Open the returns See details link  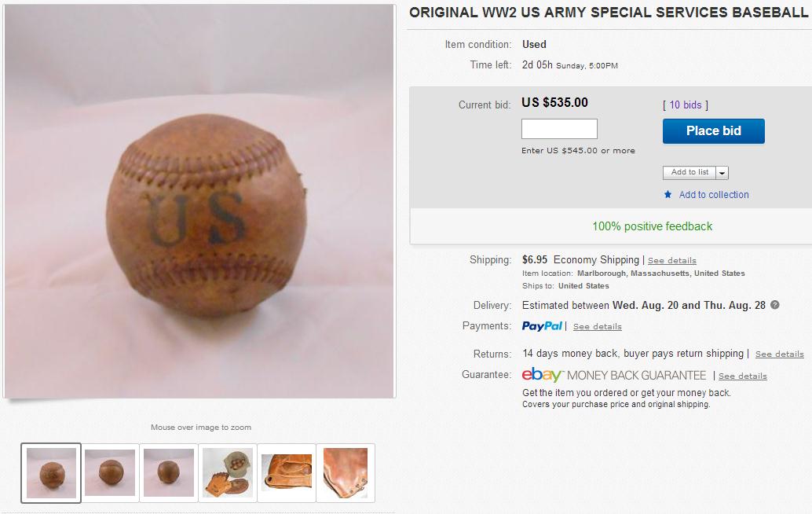(779, 354)
